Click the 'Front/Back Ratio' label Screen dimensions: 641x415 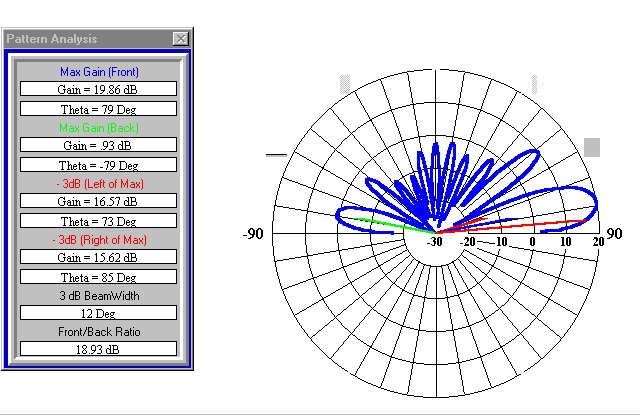coord(99,332)
